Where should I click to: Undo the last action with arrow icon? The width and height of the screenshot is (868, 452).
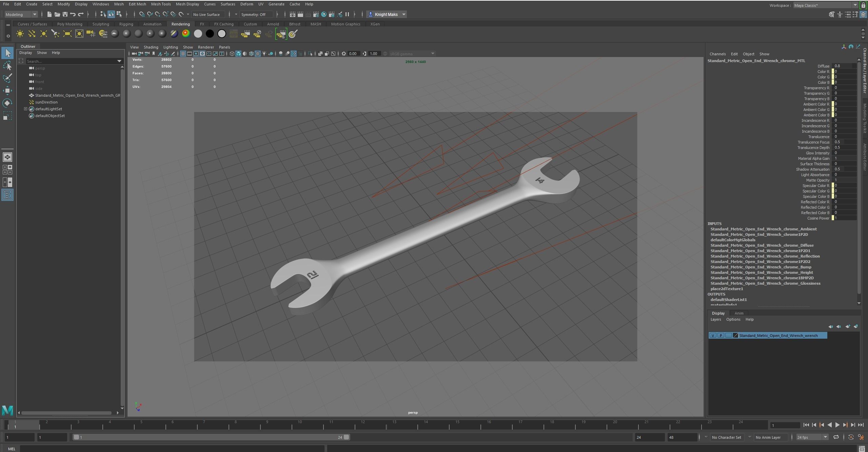(x=73, y=14)
